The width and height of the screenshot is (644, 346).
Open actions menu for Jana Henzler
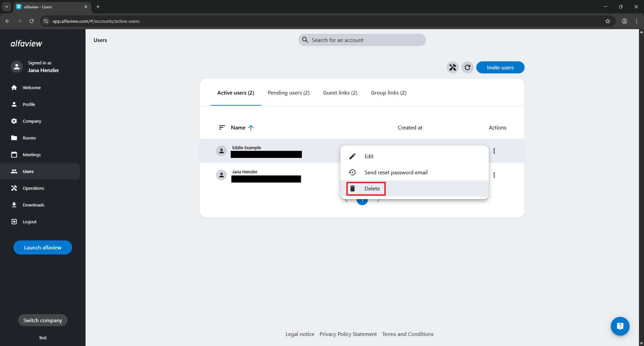pos(494,175)
